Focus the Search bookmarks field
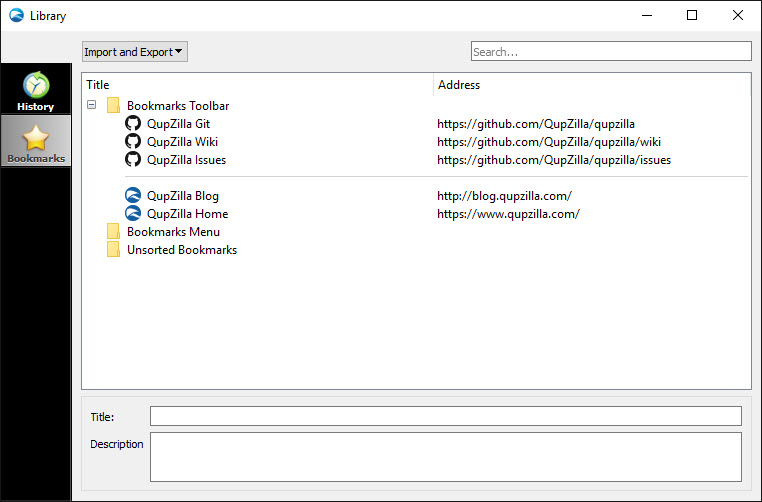This screenshot has height=502, width=762. (611, 52)
